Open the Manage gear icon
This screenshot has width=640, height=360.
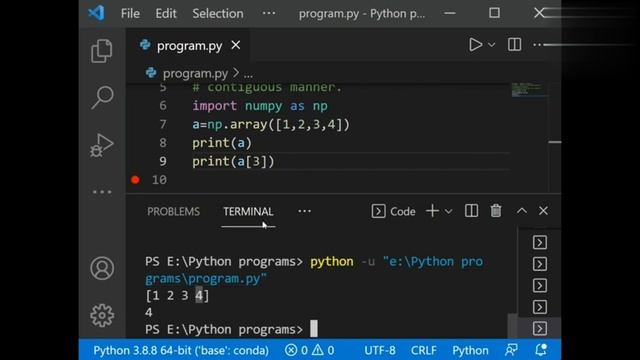pyautogui.click(x=102, y=315)
